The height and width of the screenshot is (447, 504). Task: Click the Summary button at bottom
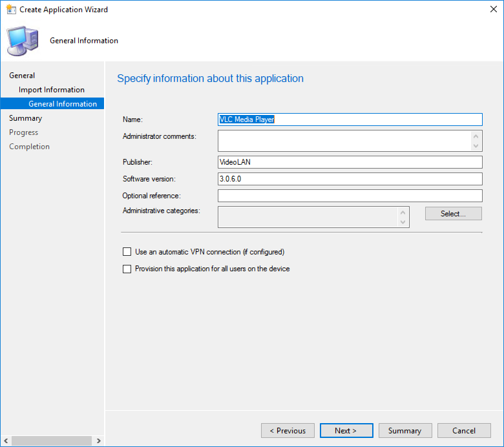coord(405,431)
